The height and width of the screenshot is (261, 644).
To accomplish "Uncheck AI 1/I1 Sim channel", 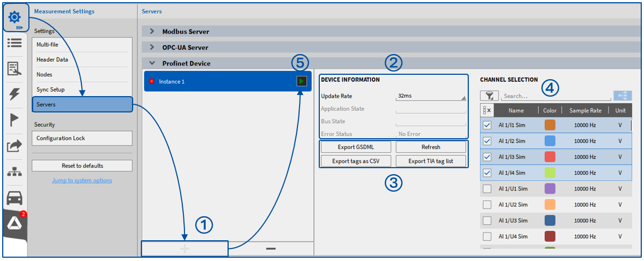I will pos(487,125).
